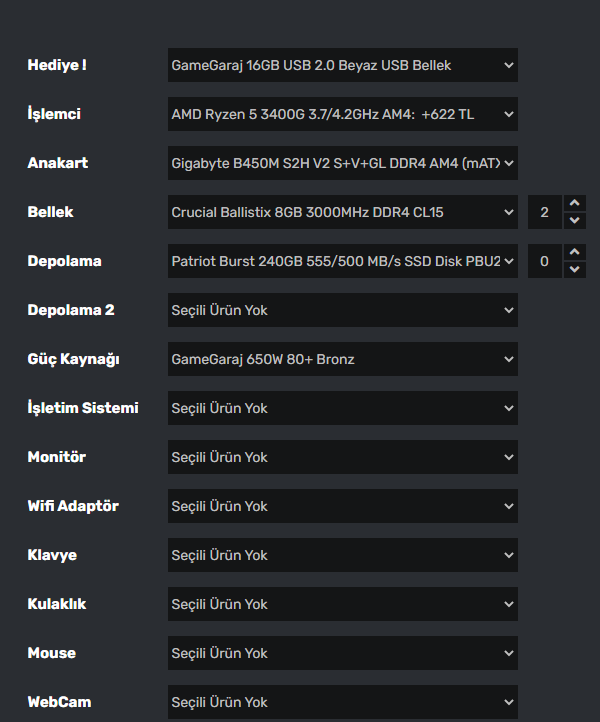The height and width of the screenshot is (722, 600).
Task: Open the Monitör dropdown
Action: pos(342,457)
